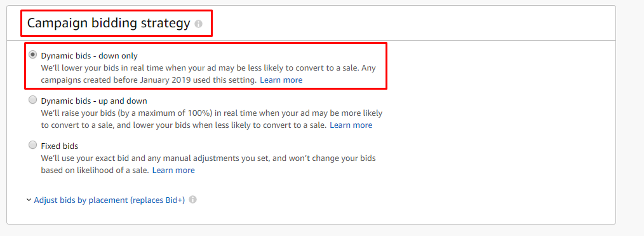Choose the Fixed bids radio button
The width and height of the screenshot is (644, 236).
point(33,145)
